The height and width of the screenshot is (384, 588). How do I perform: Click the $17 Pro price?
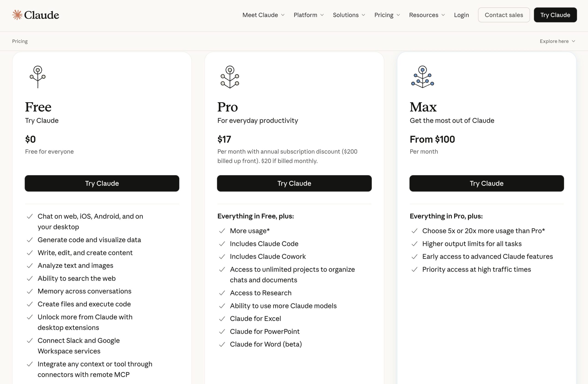[x=224, y=139]
